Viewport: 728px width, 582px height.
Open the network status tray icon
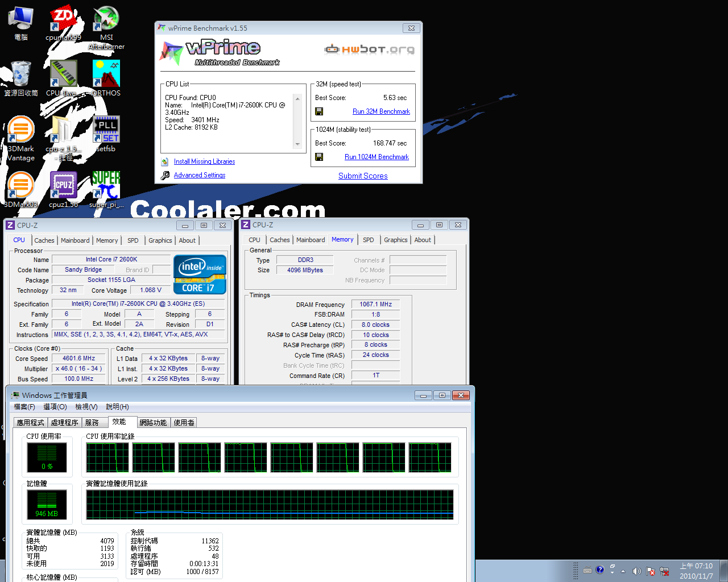pyautogui.click(x=664, y=571)
